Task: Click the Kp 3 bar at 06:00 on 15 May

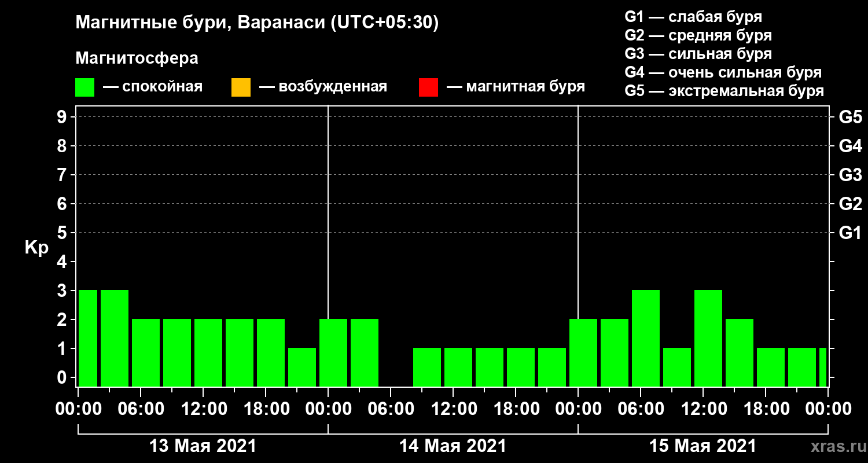Action: 646,338
